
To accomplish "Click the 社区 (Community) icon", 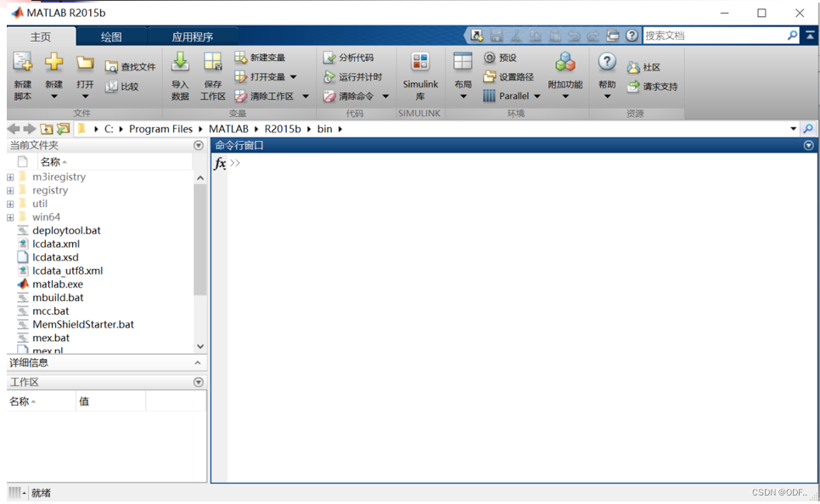I will (x=633, y=68).
